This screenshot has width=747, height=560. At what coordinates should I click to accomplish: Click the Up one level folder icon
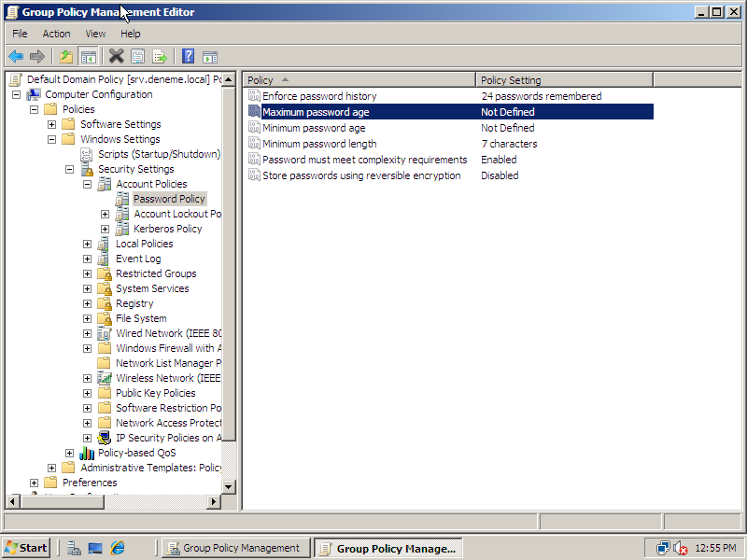[66, 57]
